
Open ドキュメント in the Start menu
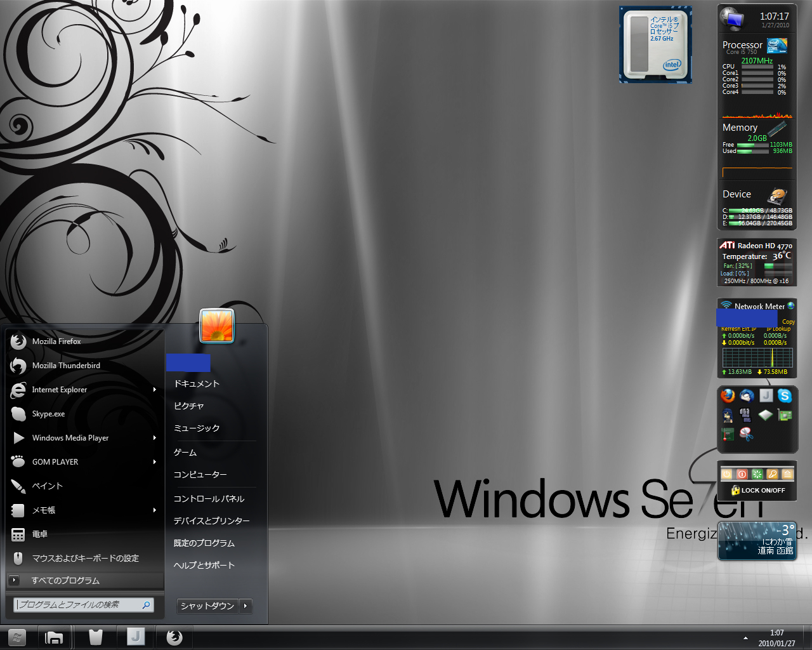(197, 384)
